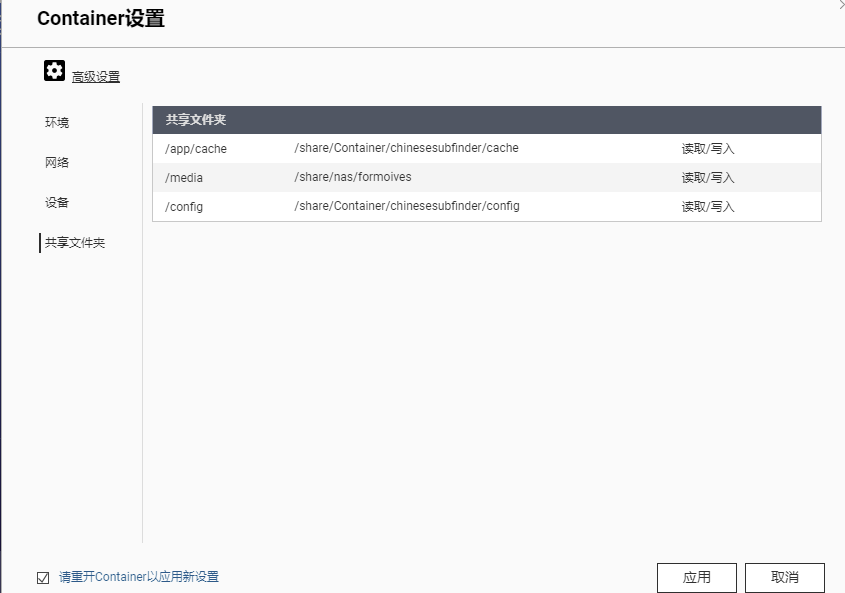Click 读取/写入 permission in the /app/cache row
The image size is (845, 593).
[x=708, y=149]
